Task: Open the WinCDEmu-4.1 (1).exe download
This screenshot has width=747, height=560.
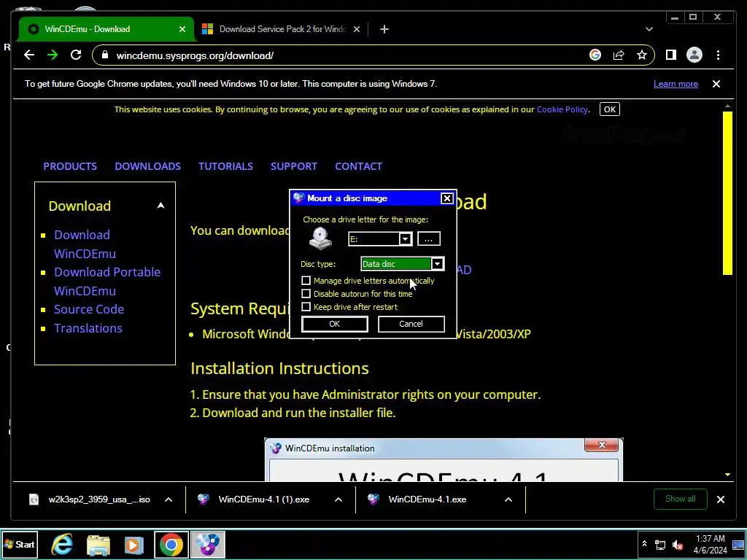Action: click(x=255, y=499)
